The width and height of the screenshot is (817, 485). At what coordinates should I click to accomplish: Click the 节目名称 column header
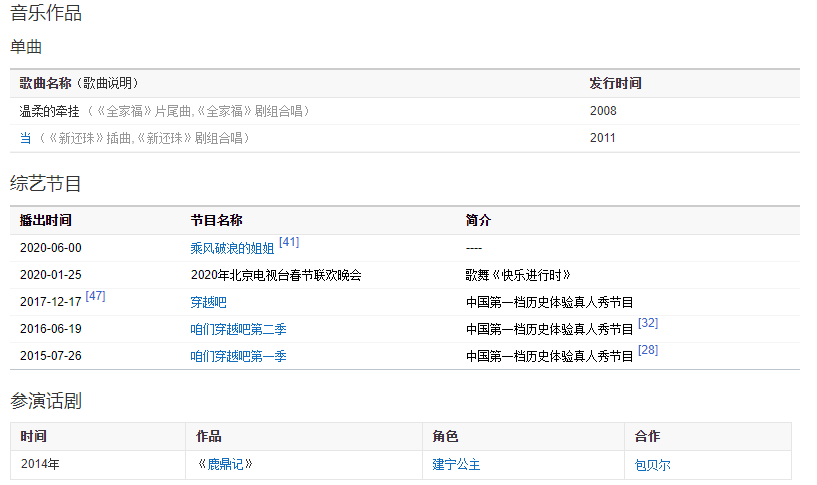216,220
